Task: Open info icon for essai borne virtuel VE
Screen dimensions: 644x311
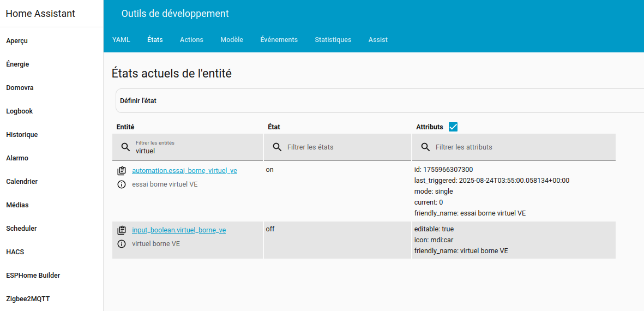Action: (122, 184)
